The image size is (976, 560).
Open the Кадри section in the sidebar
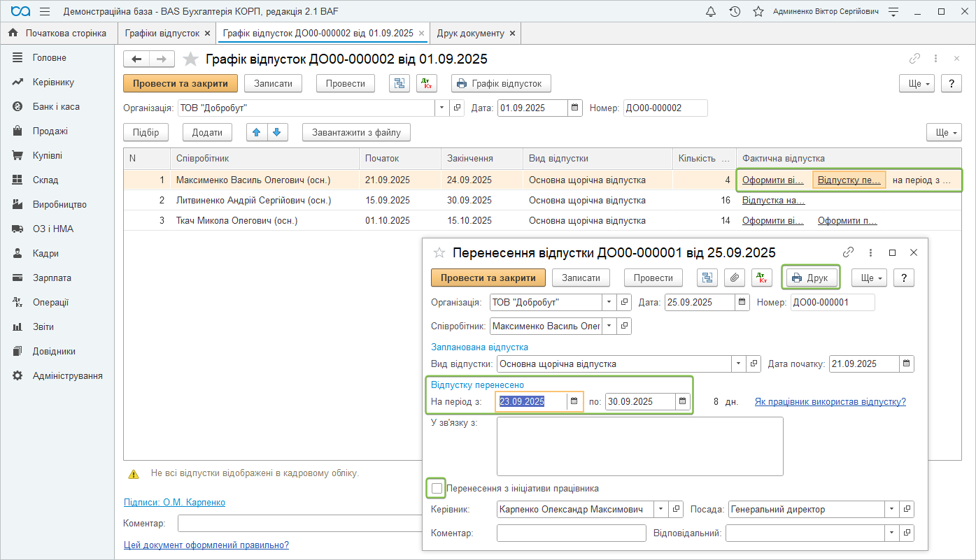coord(45,253)
